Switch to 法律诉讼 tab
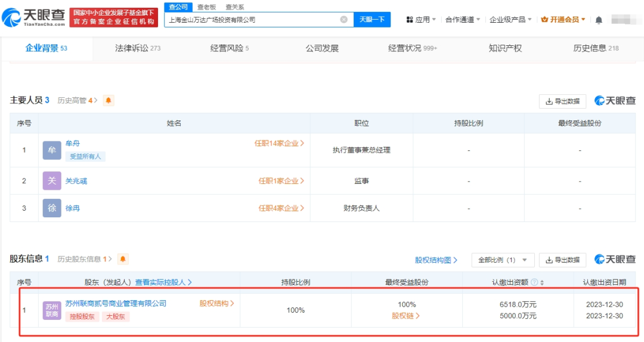The image size is (644, 342). point(138,48)
